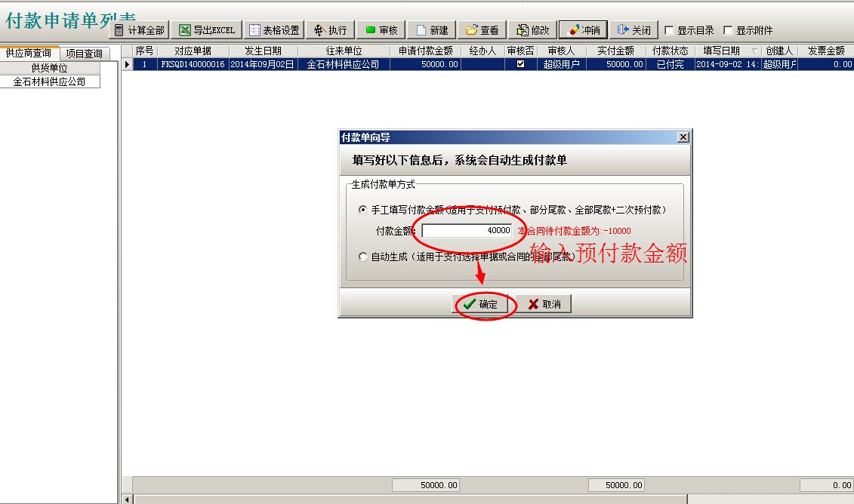Select the 手工填写付款金额 radio option
This screenshot has width=854, height=504.
coord(363,210)
